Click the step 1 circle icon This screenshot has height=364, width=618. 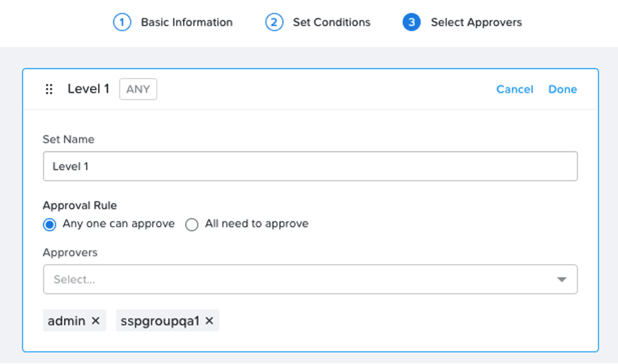coord(121,23)
